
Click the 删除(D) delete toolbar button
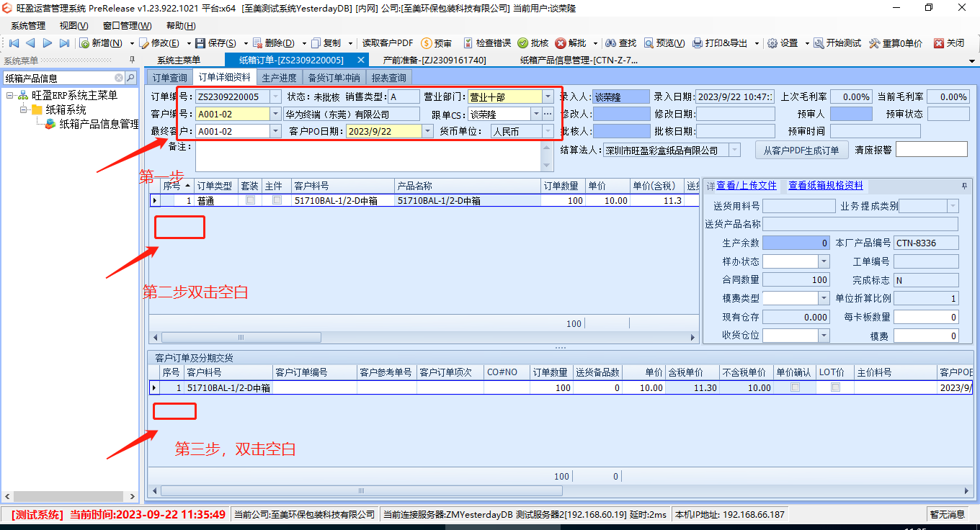click(273, 43)
